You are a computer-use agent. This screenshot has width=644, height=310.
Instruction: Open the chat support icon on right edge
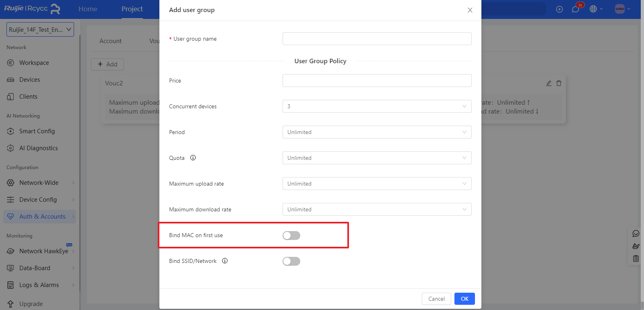click(x=636, y=234)
